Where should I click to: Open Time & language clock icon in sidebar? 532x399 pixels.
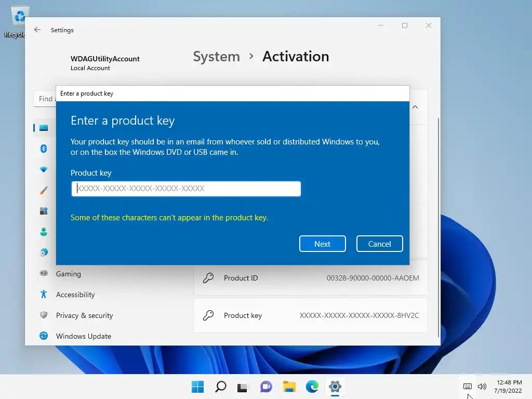point(44,252)
